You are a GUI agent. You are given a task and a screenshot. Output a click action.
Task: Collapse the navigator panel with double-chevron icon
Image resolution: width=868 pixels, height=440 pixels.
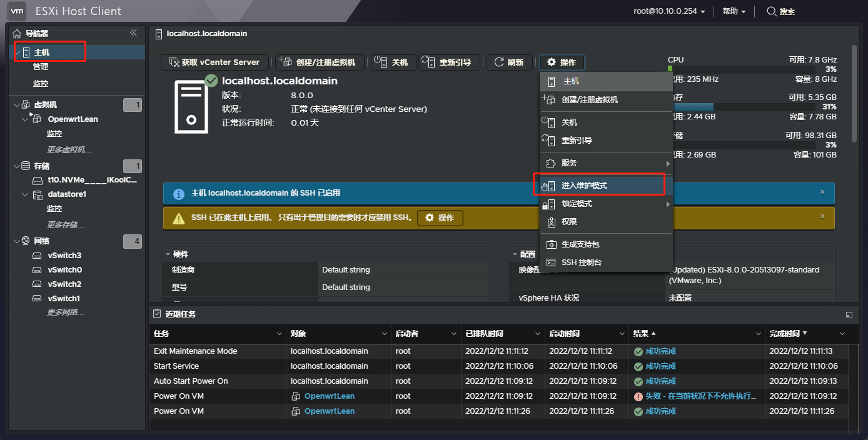point(133,33)
